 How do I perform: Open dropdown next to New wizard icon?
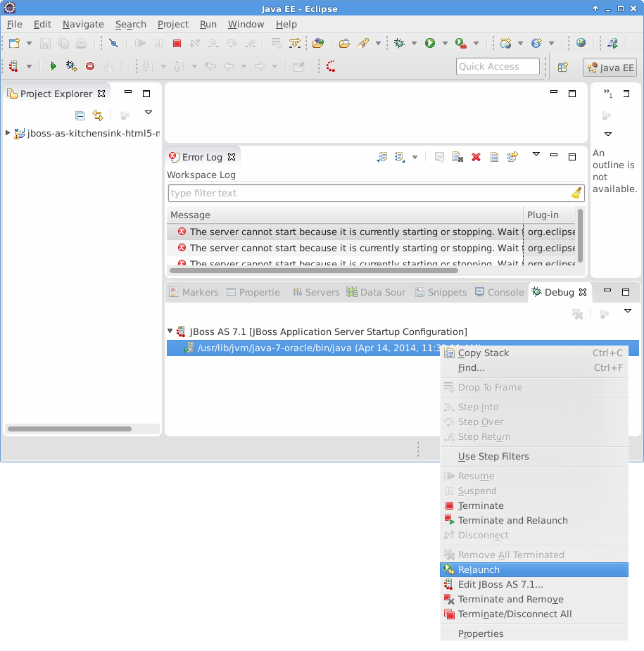[x=29, y=43]
